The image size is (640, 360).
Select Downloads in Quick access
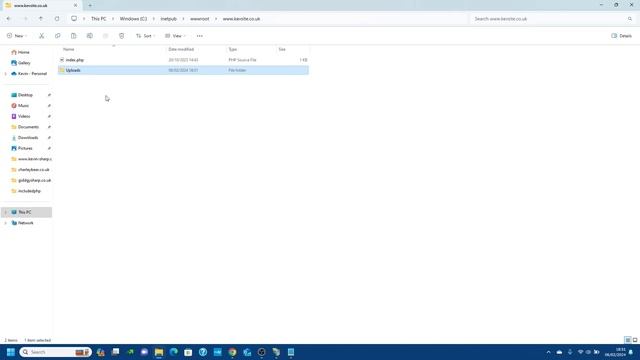coord(28,138)
